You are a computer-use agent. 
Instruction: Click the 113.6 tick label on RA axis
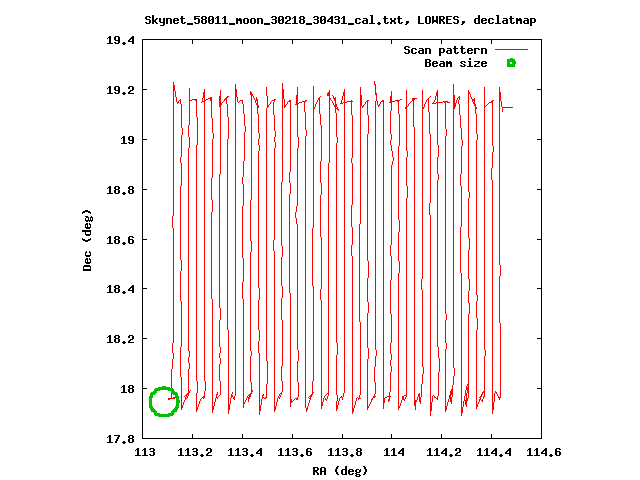tap(295, 452)
